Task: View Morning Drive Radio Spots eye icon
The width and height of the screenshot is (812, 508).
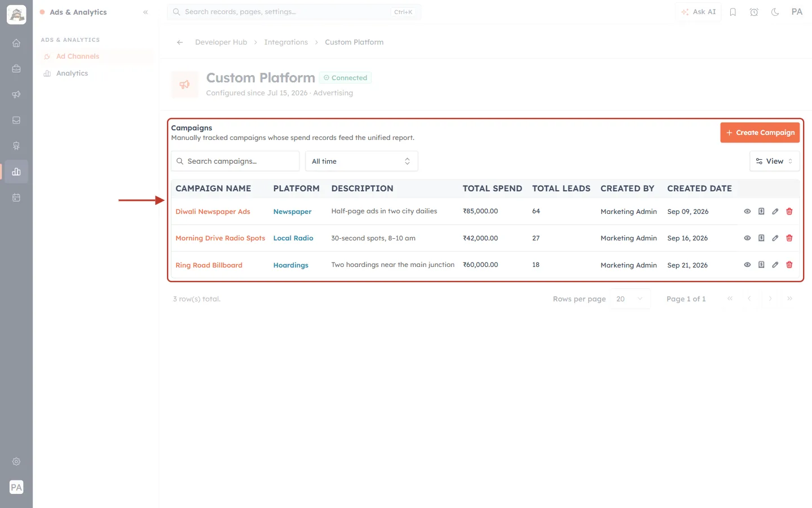Action: tap(747, 238)
